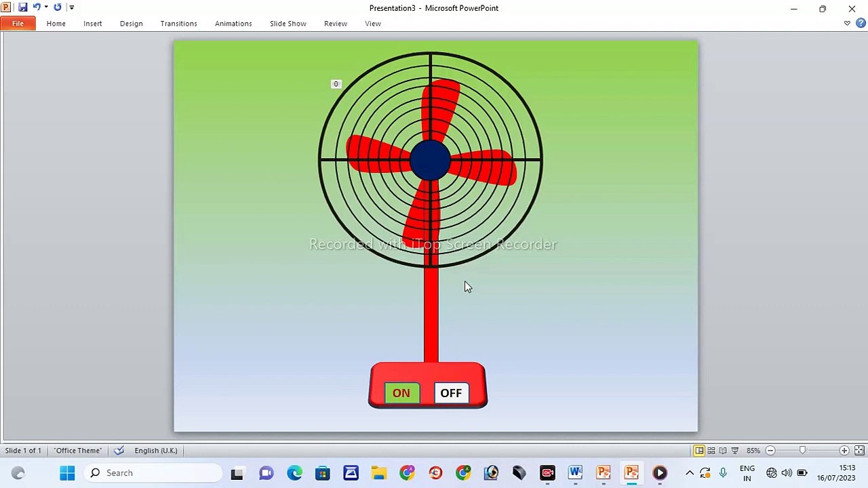868x488 pixels.
Task: Click the spell check icon in status bar
Action: [119, 451]
